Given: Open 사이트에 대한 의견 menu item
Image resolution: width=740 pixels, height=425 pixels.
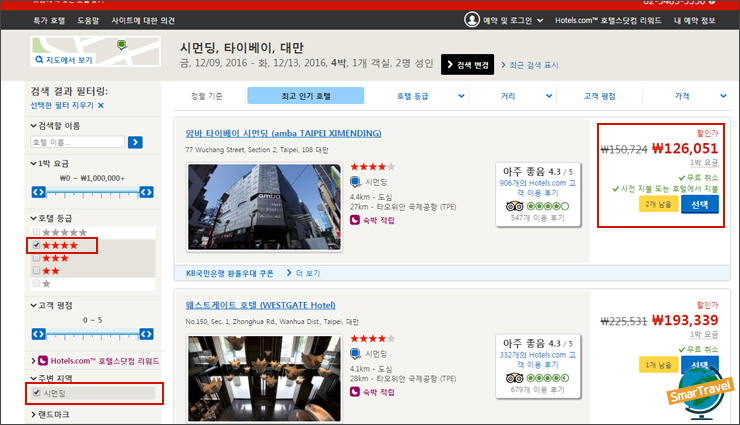Looking at the screenshot, I should (x=143, y=21).
